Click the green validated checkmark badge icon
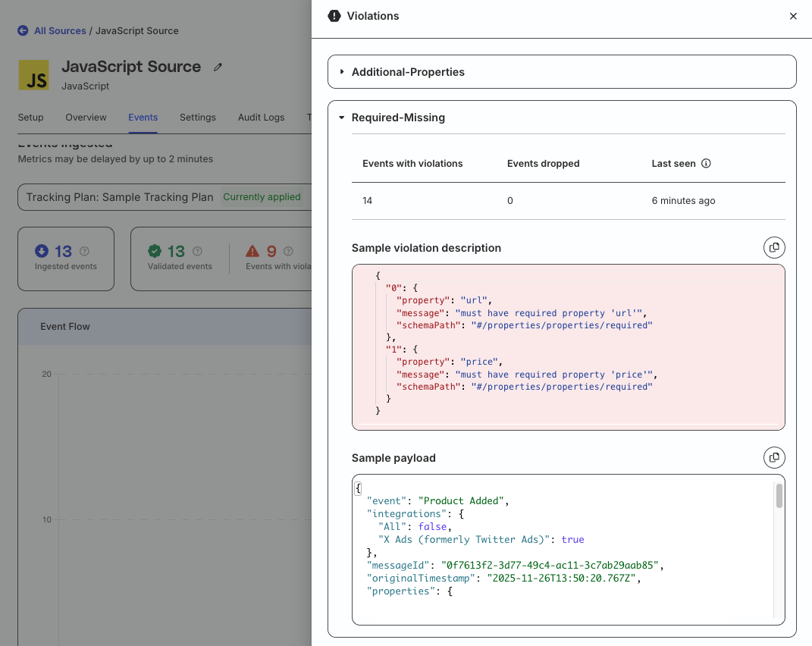This screenshot has height=646, width=812. coord(155,251)
